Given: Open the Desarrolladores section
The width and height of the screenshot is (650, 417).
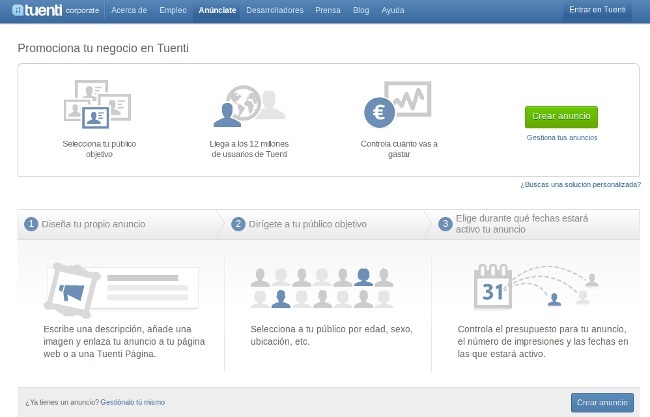Looking at the screenshot, I should pyautogui.click(x=275, y=10).
